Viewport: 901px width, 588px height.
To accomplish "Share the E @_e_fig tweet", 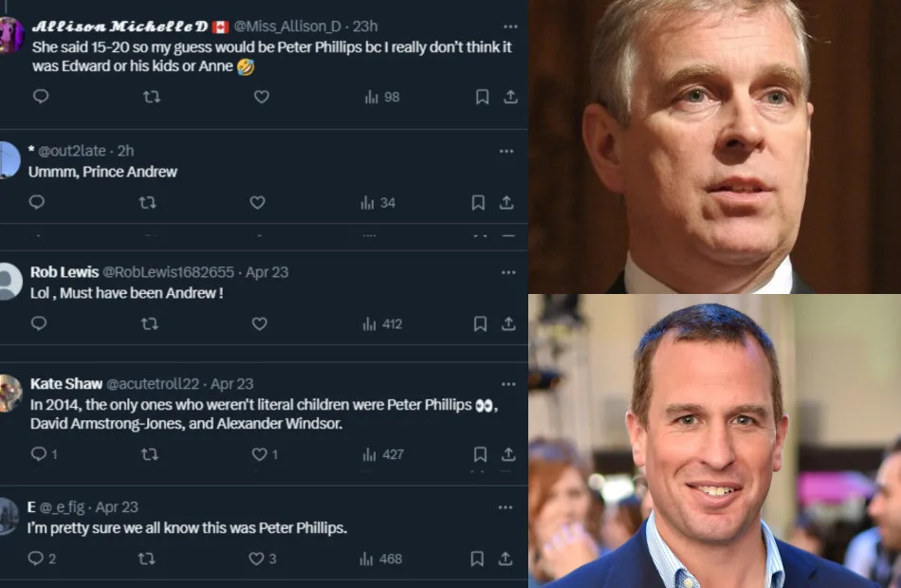I will tap(506, 558).
